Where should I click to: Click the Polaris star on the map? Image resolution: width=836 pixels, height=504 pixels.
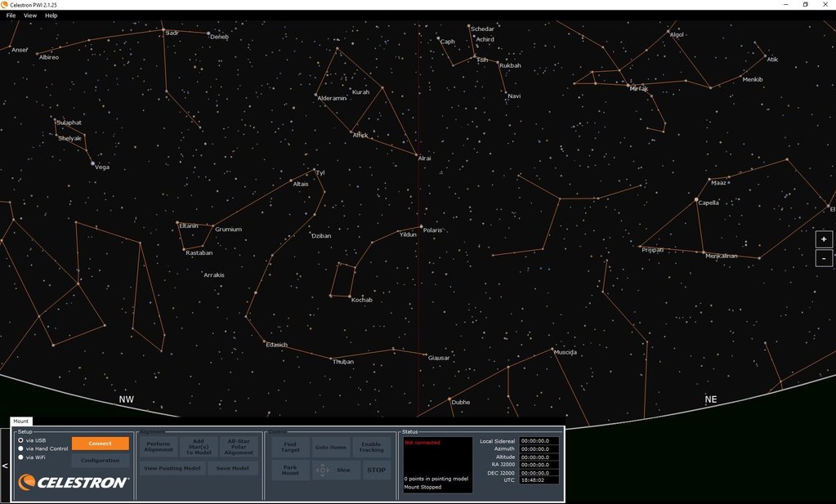coord(422,227)
